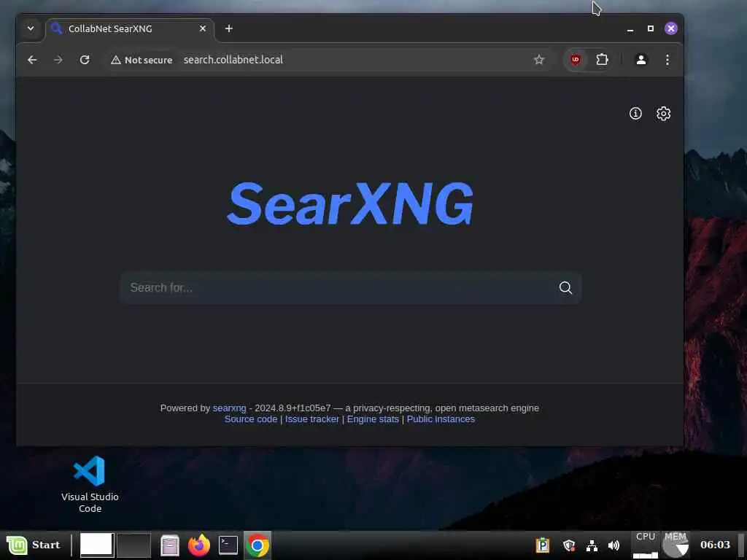Reload the search.collabnet.local page

point(85,60)
